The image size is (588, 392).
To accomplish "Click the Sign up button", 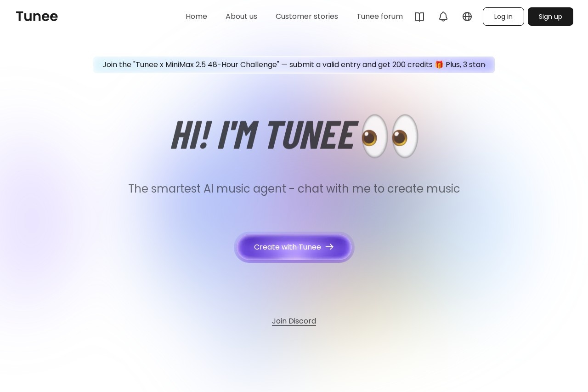I will (x=550, y=17).
